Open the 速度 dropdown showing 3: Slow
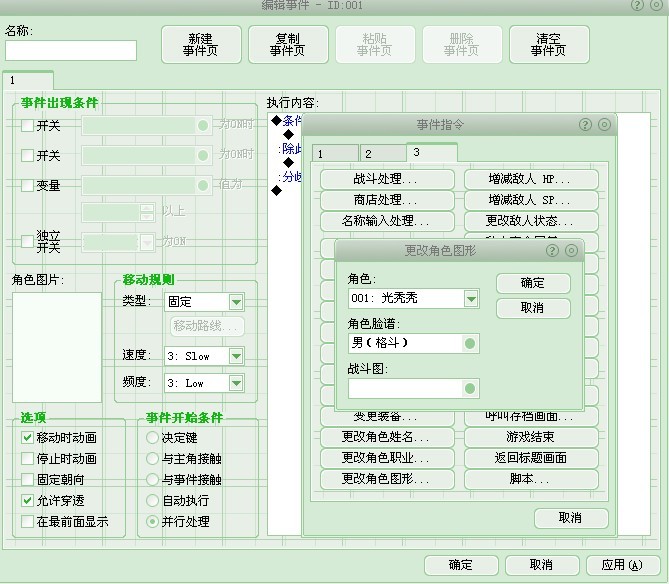 pos(236,356)
